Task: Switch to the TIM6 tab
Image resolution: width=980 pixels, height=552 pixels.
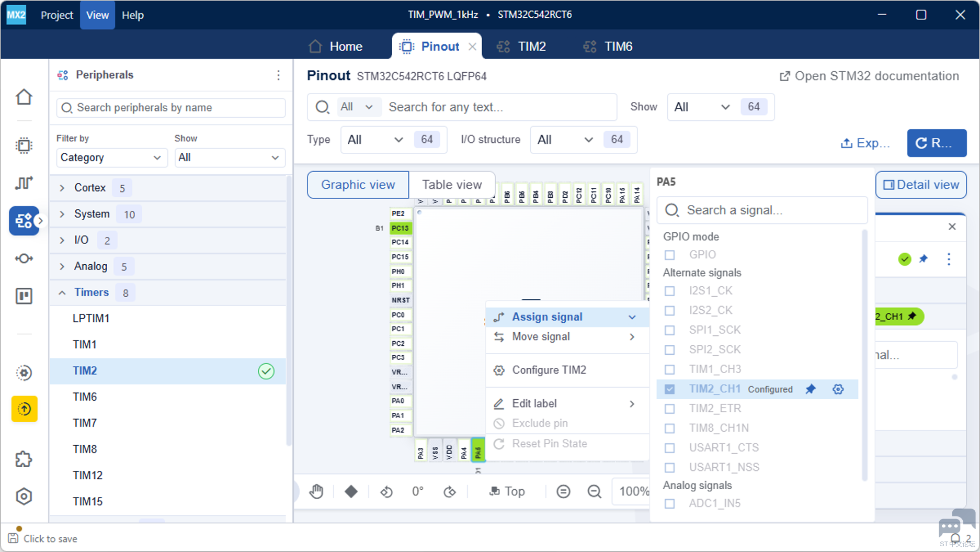Action: point(608,47)
